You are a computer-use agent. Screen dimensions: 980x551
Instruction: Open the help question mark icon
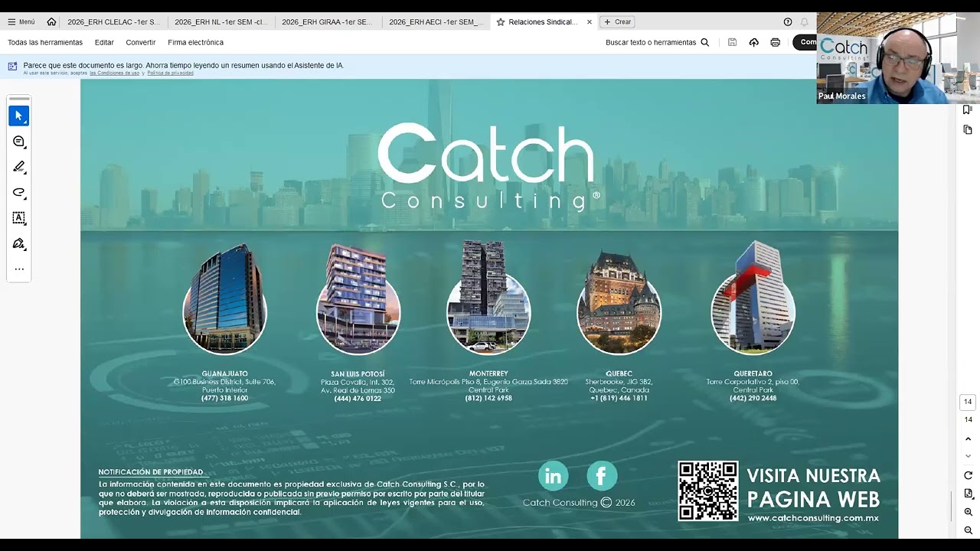pos(787,22)
